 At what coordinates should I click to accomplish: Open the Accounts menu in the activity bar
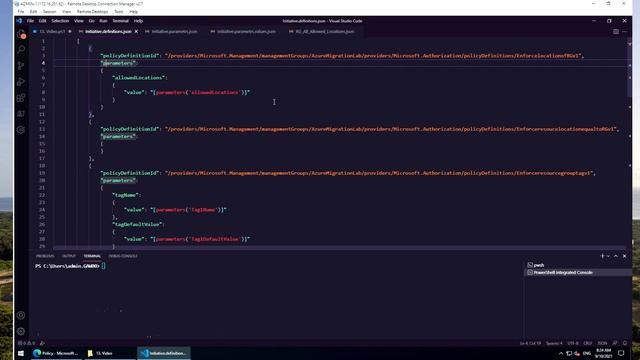coord(21,315)
